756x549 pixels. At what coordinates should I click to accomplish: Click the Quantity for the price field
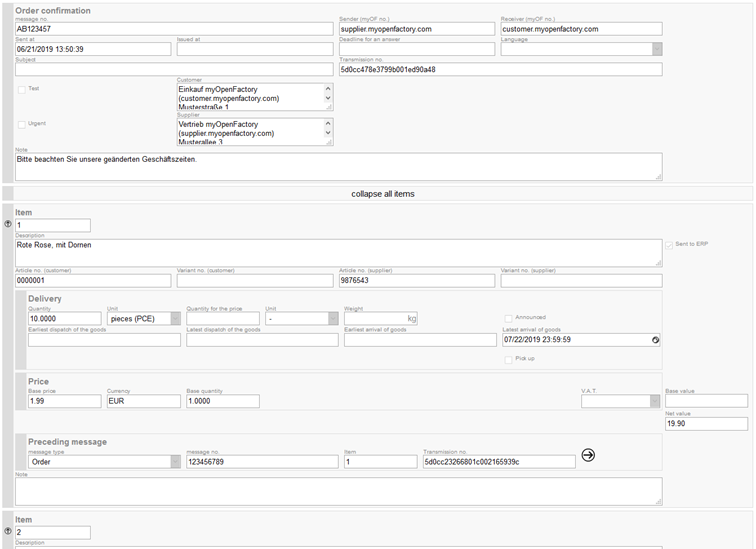click(223, 319)
